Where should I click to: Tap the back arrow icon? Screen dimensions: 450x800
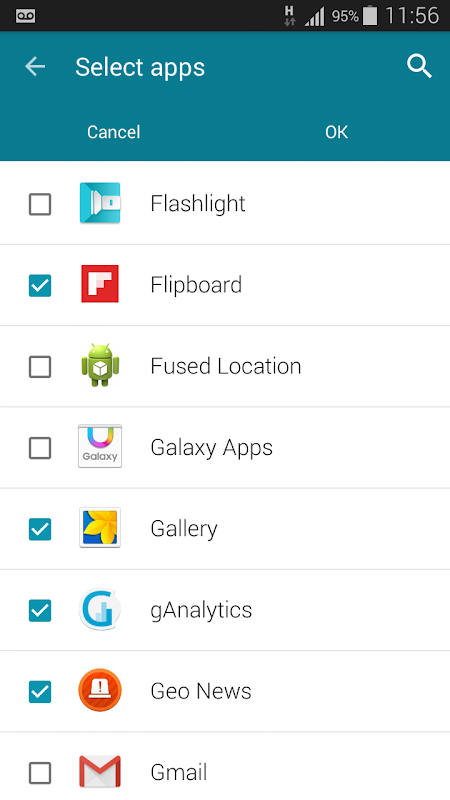coord(35,67)
